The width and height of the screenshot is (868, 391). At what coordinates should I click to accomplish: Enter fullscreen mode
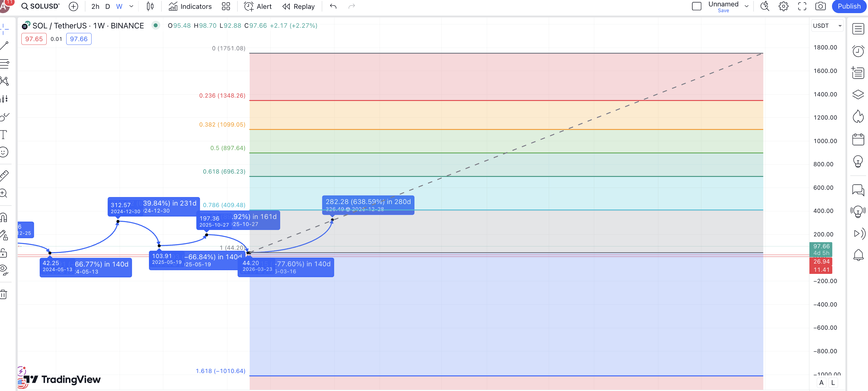click(802, 6)
